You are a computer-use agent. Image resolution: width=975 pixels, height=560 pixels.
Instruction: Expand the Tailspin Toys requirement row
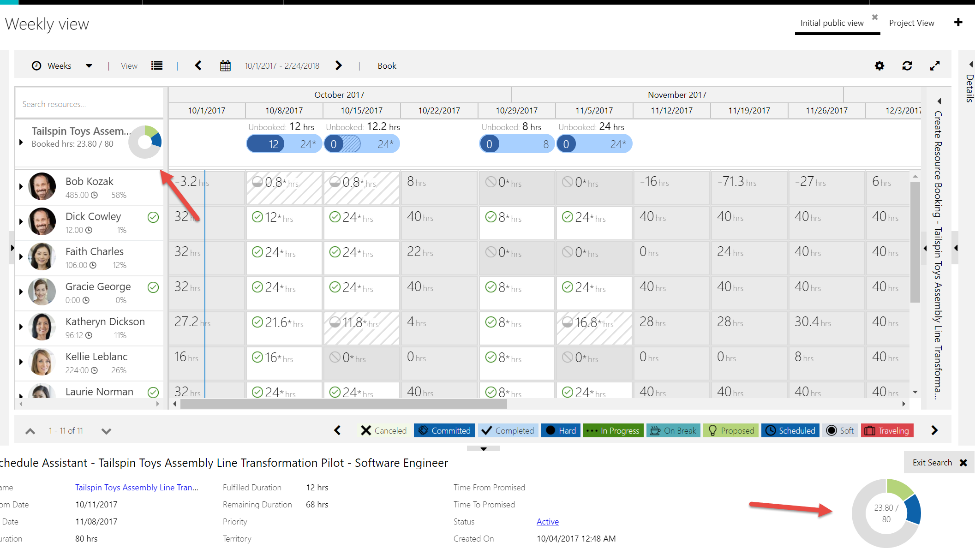click(21, 143)
